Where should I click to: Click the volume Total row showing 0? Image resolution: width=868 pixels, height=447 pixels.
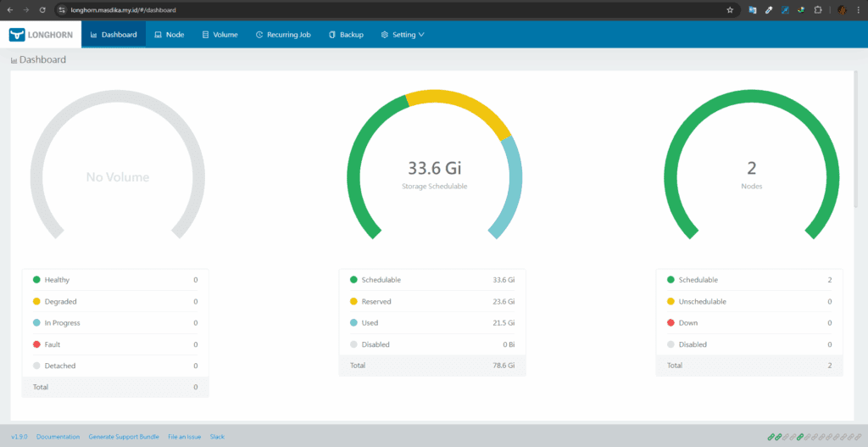tap(115, 387)
